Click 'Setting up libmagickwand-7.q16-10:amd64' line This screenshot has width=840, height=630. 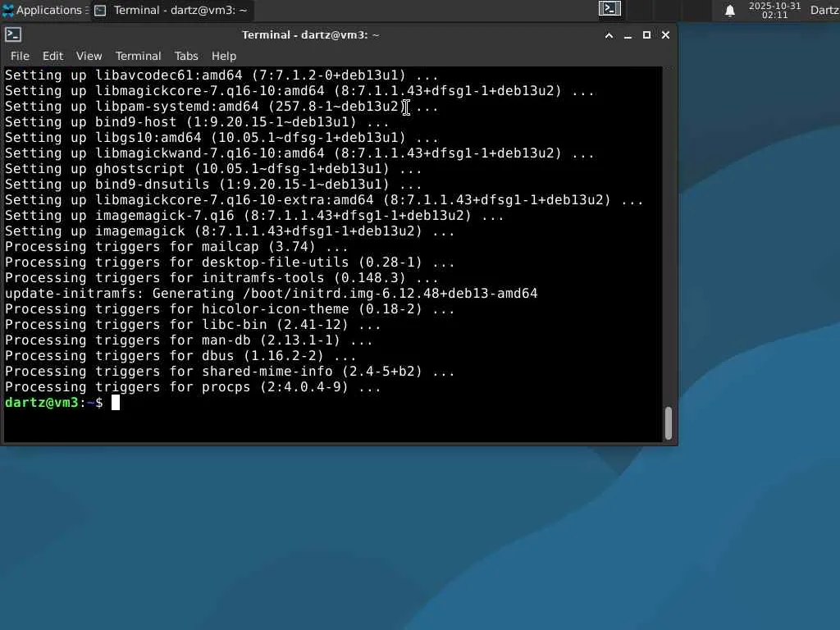299,153
